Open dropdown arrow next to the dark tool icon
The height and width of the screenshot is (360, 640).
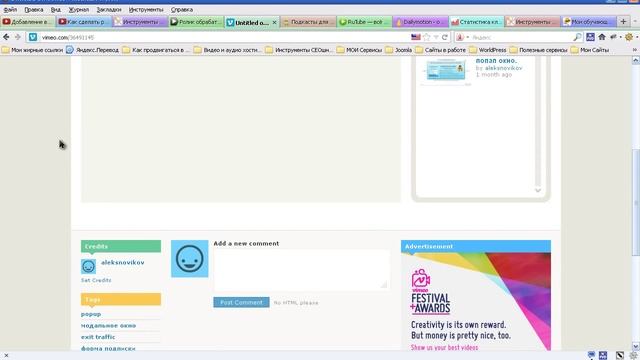[620, 37]
